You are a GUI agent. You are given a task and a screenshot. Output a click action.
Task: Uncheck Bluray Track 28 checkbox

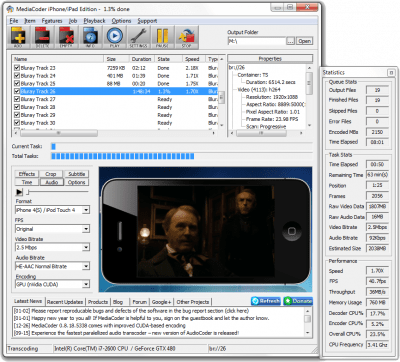click(17, 107)
